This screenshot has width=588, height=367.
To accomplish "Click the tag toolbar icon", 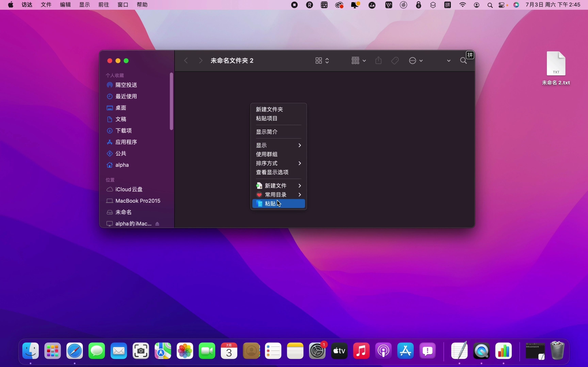I will 394,60.
